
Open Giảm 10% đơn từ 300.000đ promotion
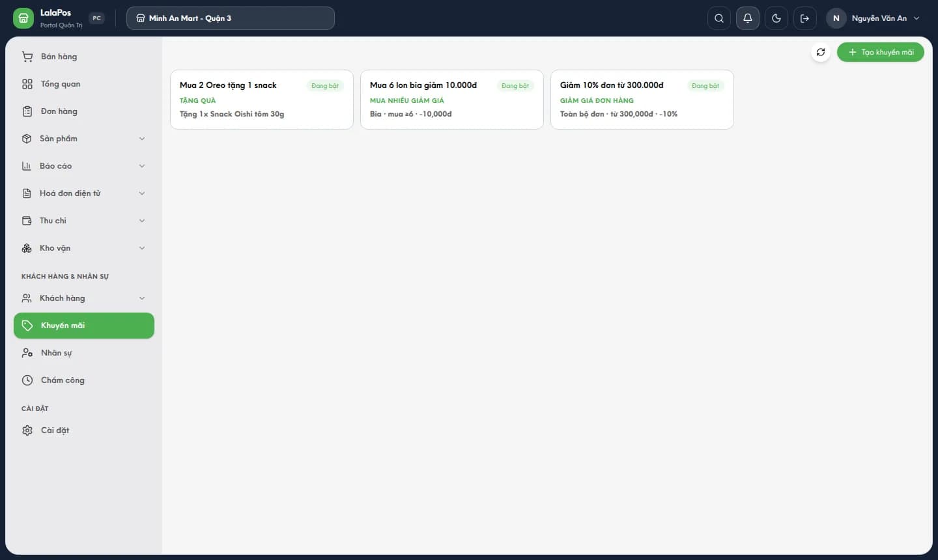tap(642, 100)
